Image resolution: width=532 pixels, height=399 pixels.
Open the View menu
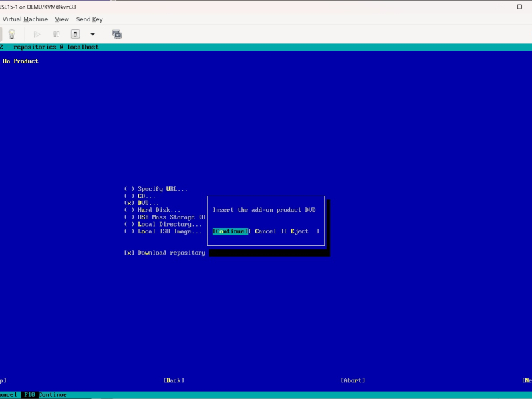[x=62, y=19]
